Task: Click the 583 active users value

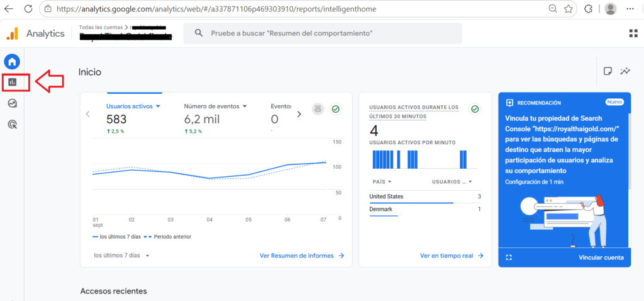Action: 116,120
